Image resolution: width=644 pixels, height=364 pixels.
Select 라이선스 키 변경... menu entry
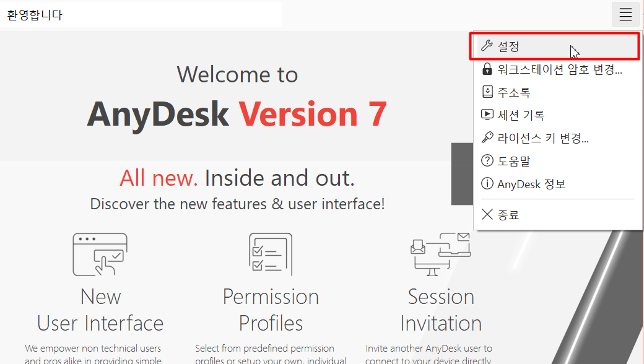point(557,138)
